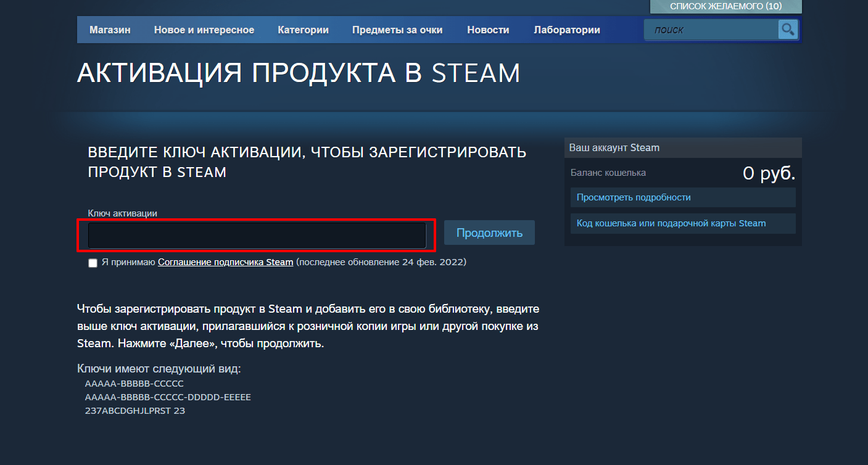
Task: Open the Лаборатории menu item
Action: 567,30
